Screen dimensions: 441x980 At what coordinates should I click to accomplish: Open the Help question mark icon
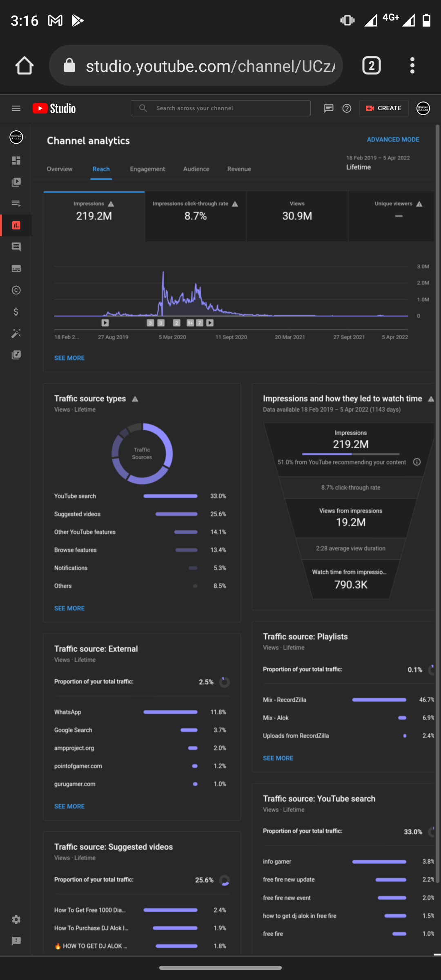click(x=347, y=108)
